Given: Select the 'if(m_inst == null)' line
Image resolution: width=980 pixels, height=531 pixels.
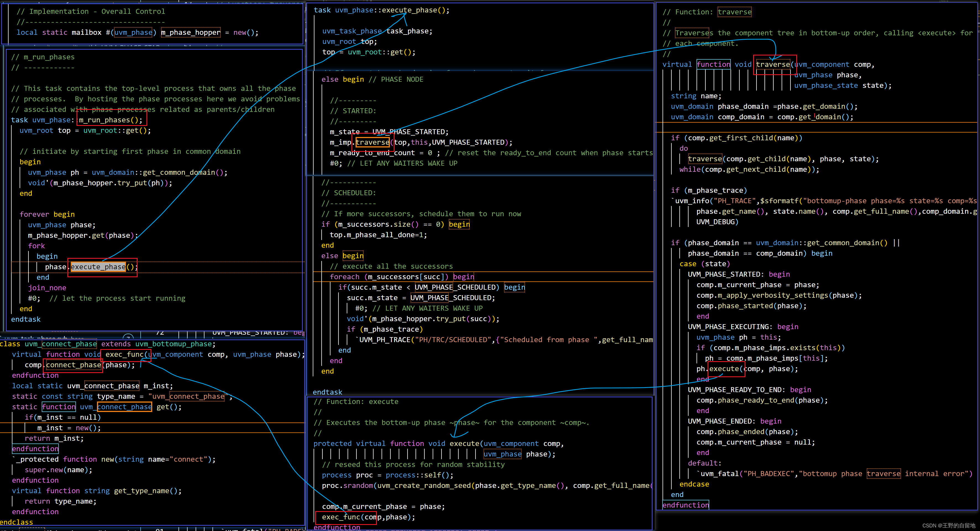Looking at the screenshot, I should 63,417.
